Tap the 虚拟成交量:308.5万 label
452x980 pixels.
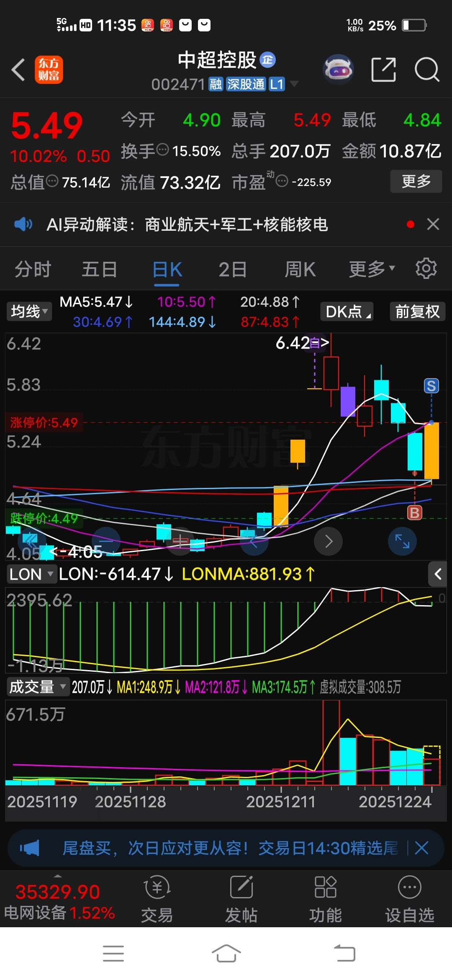pyautogui.click(x=360, y=687)
